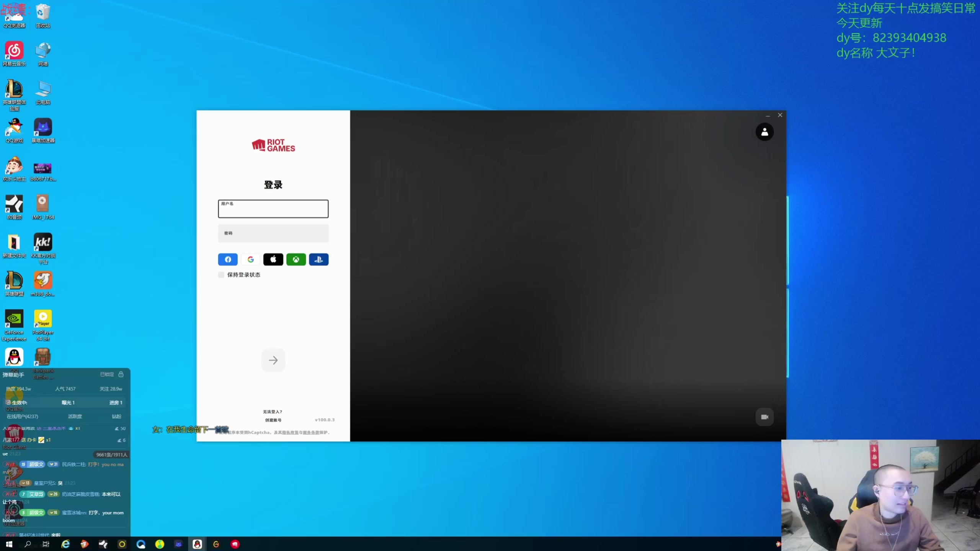Image resolution: width=980 pixels, height=551 pixels.
Task: Focus the 密码 password field
Action: pos(273,233)
